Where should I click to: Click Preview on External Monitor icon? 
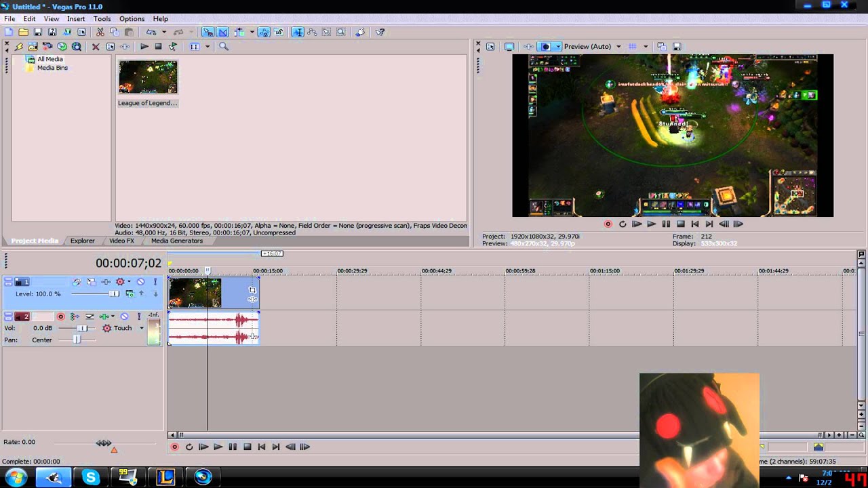(509, 47)
